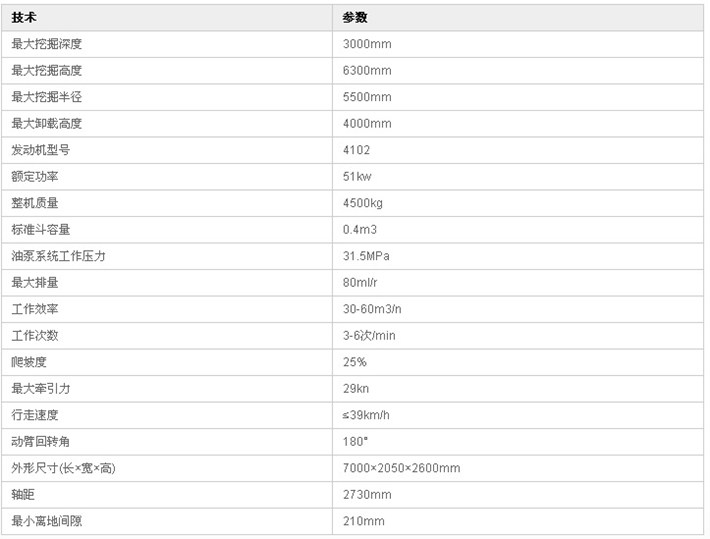Viewport: 710px width, 539px height.
Task: Click the 技术 column header
Action: [x=24, y=18]
